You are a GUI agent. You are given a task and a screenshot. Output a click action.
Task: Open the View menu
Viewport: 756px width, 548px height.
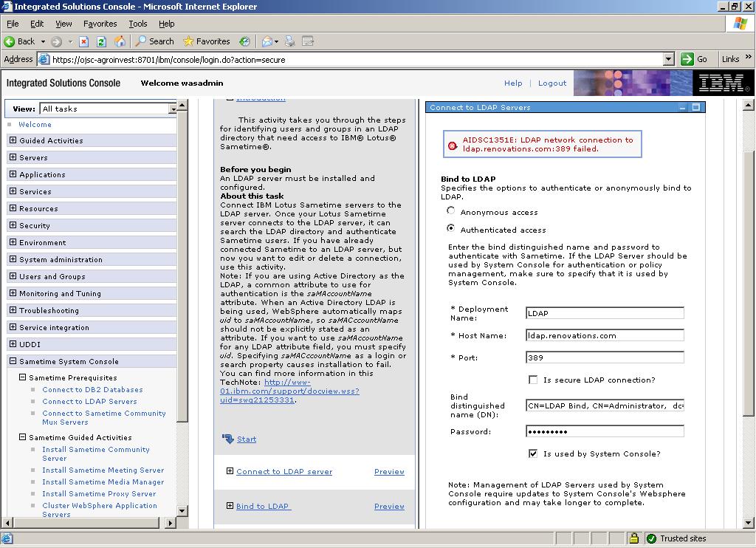pos(63,24)
